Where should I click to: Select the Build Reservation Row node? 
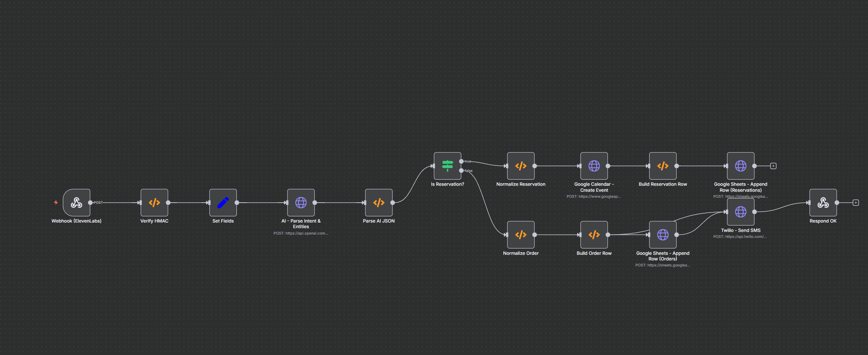click(663, 166)
